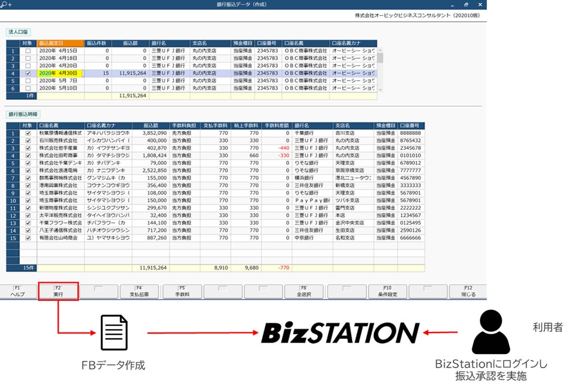Screen dimensions: 588x388
Task: Check the target box for 2020年 5月10日
Action: click(28, 88)
